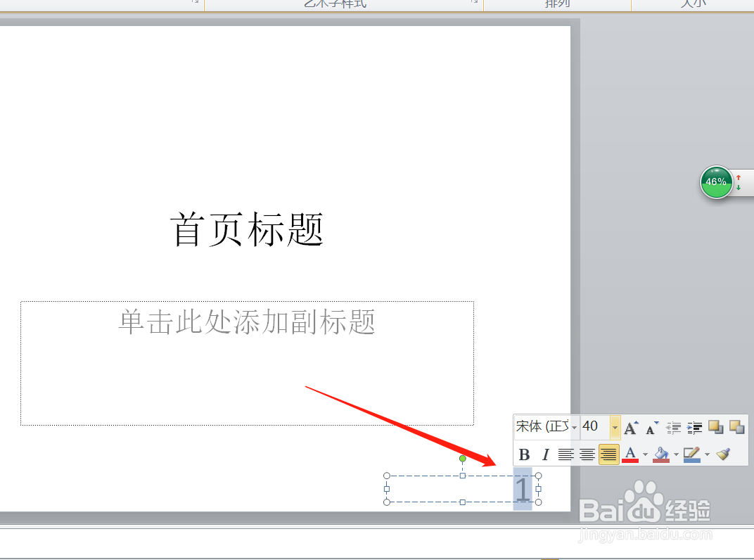Click the Decrease Indent icon
Viewport: 754px width, 560px height.
coord(673,427)
